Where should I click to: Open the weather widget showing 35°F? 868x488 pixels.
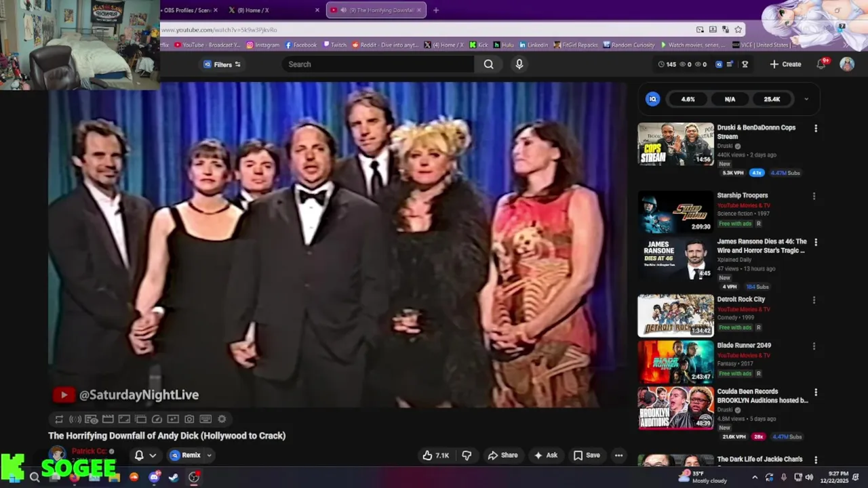[703, 477]
